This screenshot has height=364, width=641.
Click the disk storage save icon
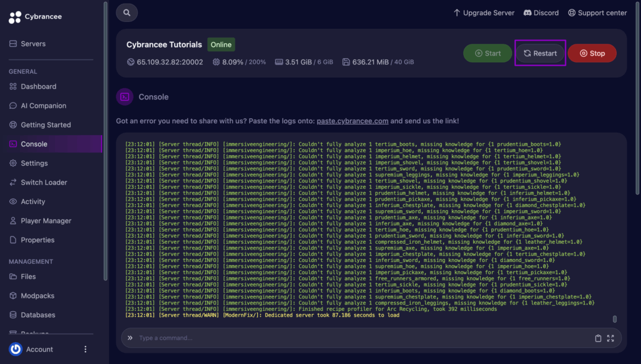[x=346, y=62]
